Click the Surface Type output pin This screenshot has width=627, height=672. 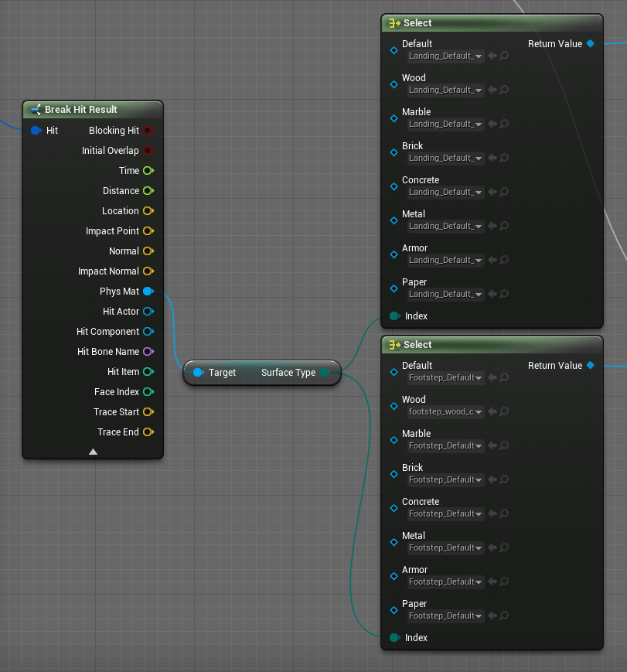(x=325, y=373)
